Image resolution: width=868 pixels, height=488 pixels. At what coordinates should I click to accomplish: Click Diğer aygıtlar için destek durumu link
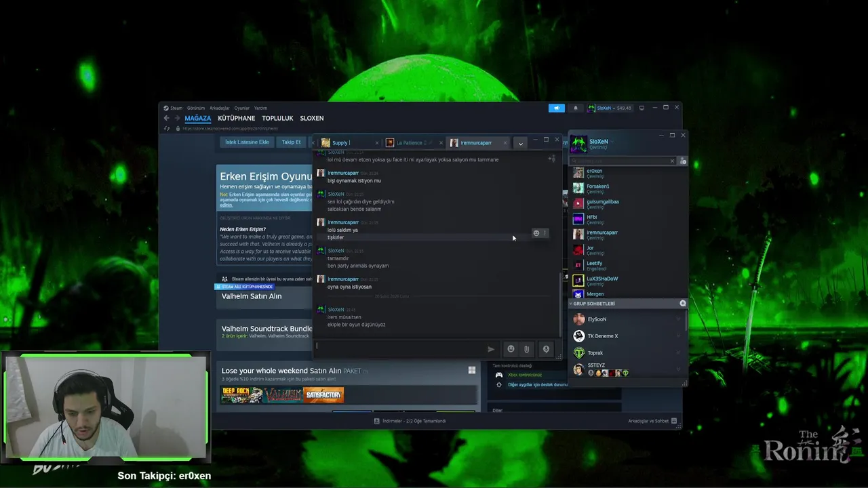tap(538, 384)
